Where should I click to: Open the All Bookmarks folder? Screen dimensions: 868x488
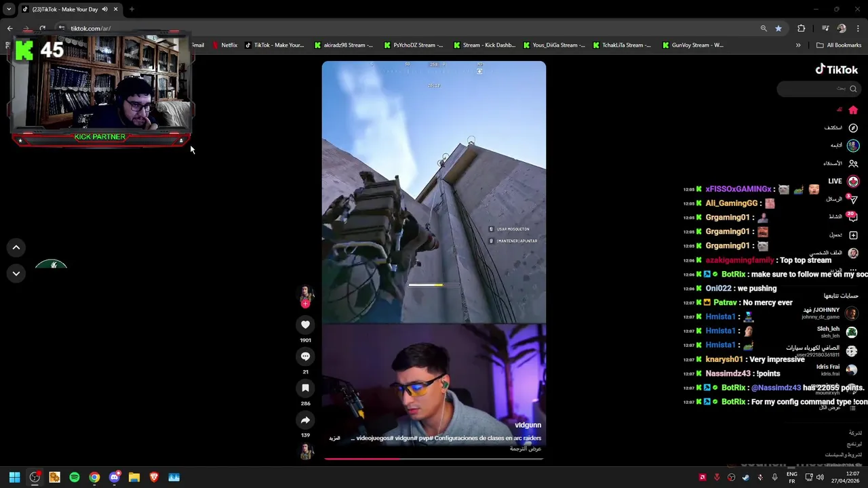[839, 45]
